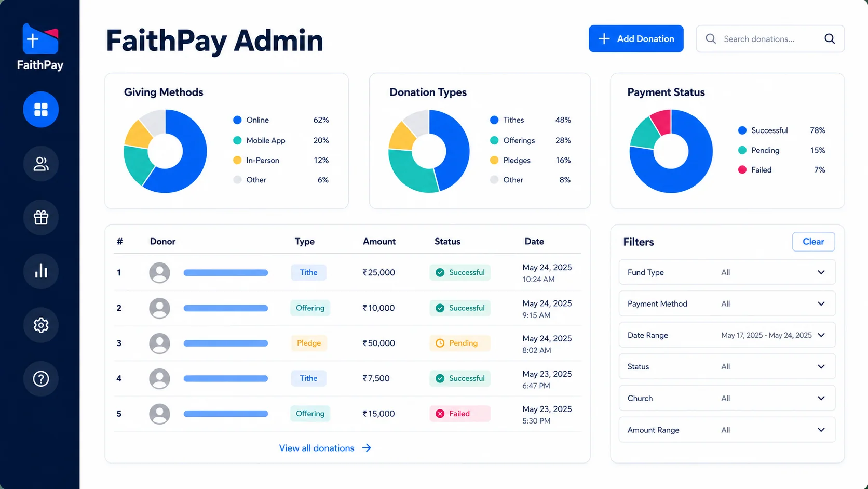Open the donors people icon in sidebar

[40, 164]
